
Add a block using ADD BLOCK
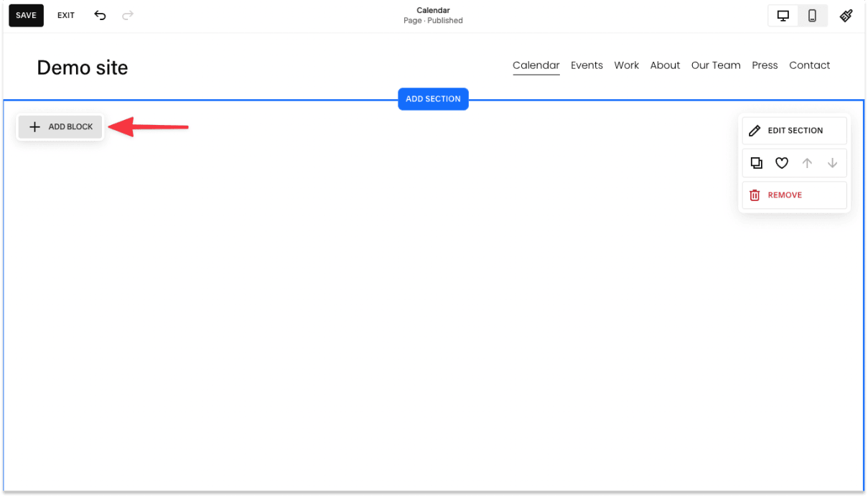click(x=60, y=126)
